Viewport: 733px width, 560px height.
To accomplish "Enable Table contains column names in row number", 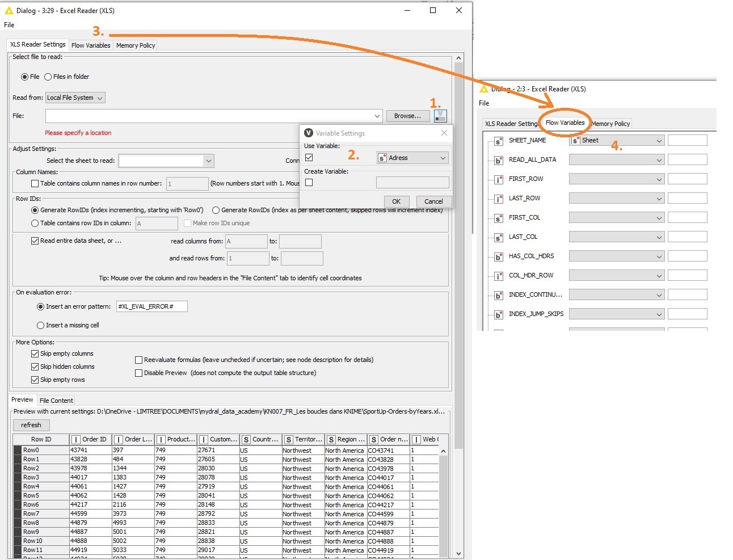I will (x=35, y=183).
